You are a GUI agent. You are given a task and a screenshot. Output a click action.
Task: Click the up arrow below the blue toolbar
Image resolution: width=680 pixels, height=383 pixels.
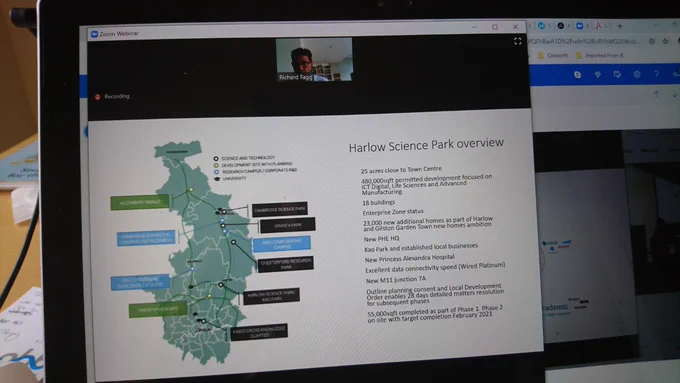[656, 94]
